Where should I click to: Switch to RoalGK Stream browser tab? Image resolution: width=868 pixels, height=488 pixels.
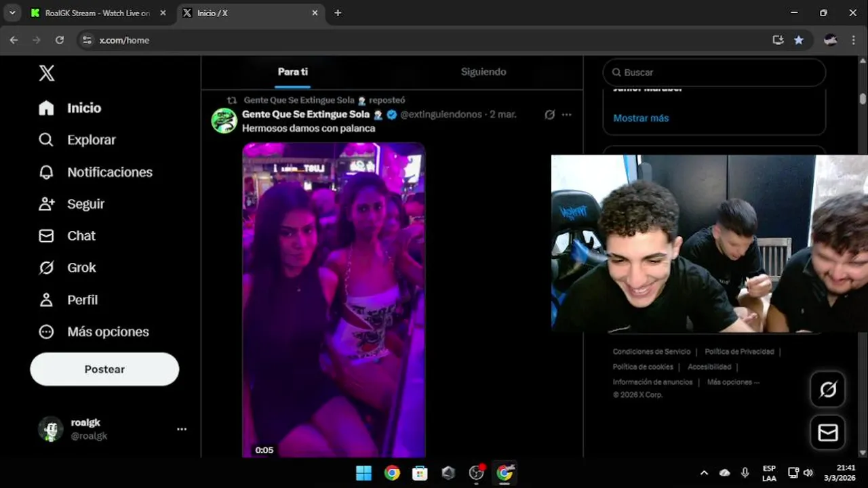pyautogui.click(x=98, y=13)
